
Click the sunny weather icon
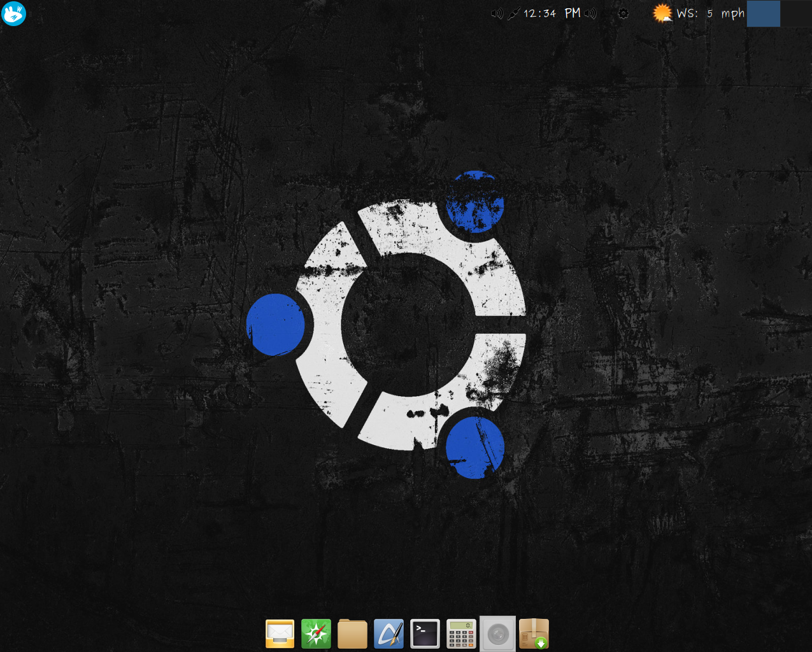click(662, 13)
